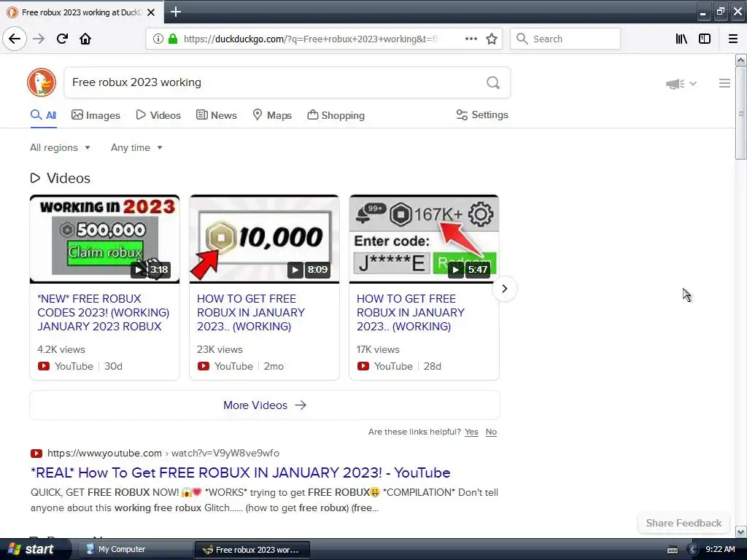The height and width of the screenshot is (560, 747).
Task: Close the Free robux 2023 tab
Action: pos(151,12)
